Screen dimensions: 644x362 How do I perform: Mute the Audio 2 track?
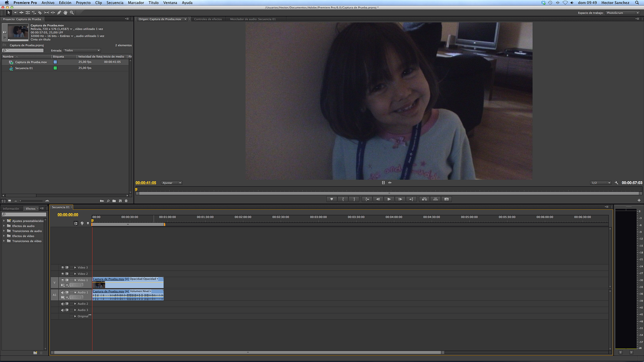click(62, 304)
